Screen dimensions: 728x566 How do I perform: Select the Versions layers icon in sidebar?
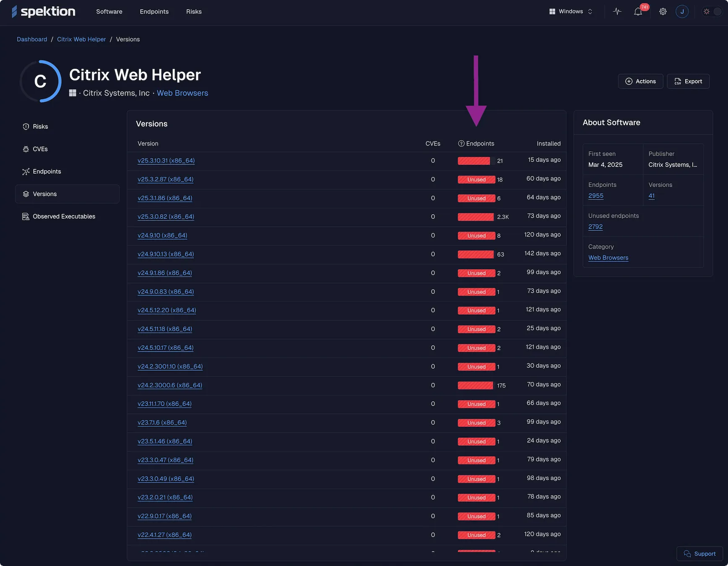[x=26, y=194]
